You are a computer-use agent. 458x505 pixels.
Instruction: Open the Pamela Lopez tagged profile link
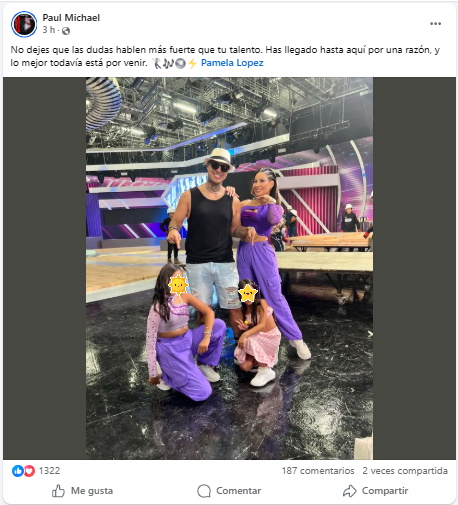point(232,63)
